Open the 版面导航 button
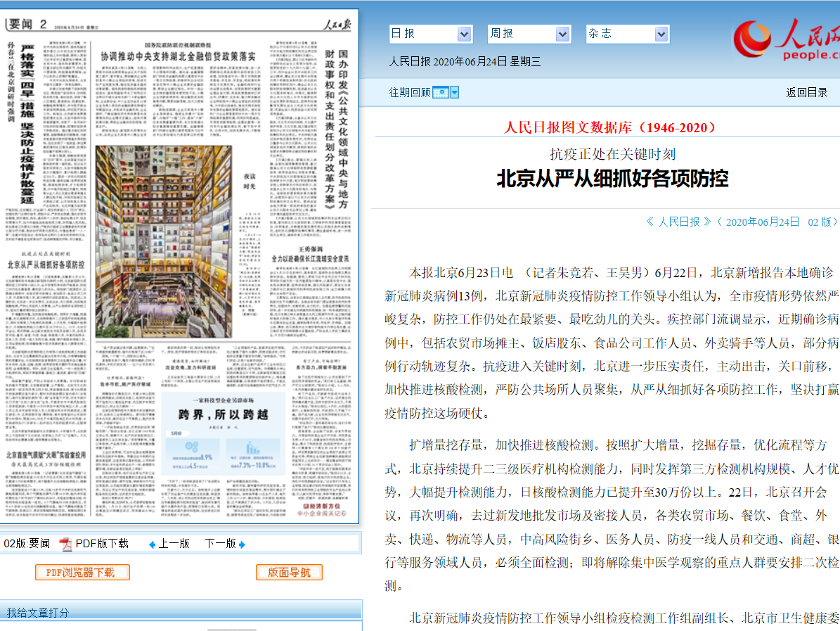Viewport: 840px width, 631px height. point(290,573)
